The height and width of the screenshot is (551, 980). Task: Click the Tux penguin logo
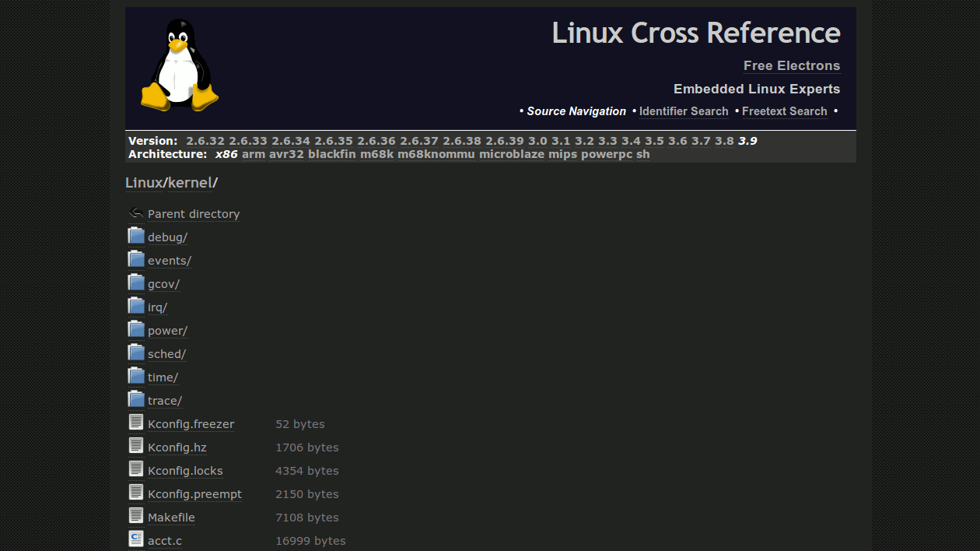pyautogui.click(x=179, y=62)
